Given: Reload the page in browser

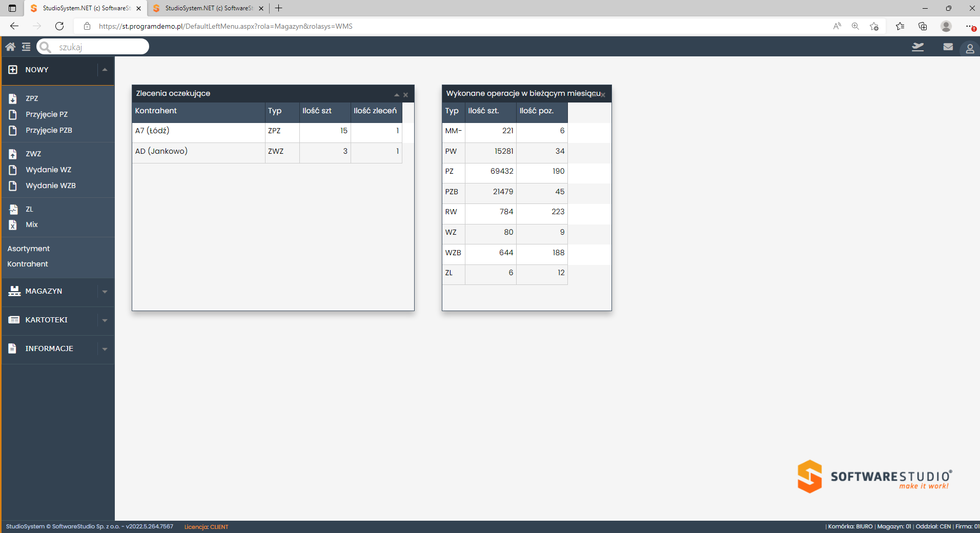Looking at the screenshot, I should point(59,26).
